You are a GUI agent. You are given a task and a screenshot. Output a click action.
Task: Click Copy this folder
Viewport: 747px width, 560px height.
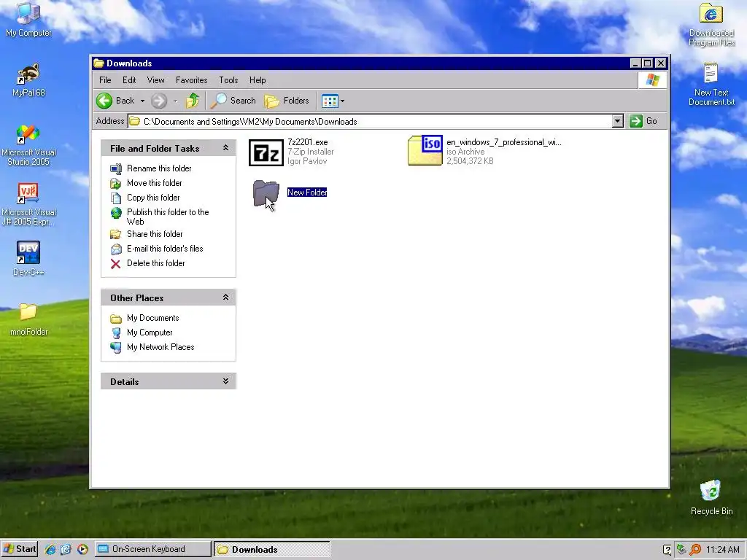[x=153, y=198]
